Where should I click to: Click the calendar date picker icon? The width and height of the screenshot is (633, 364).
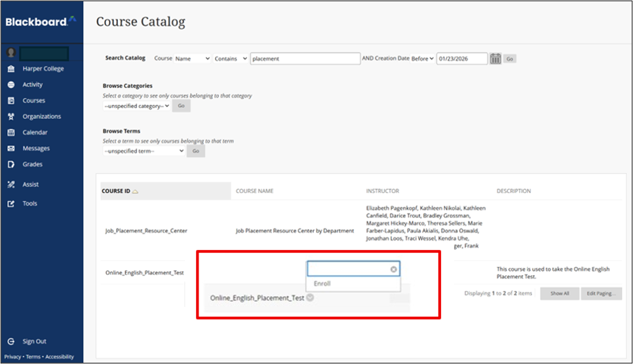(495, 59)
